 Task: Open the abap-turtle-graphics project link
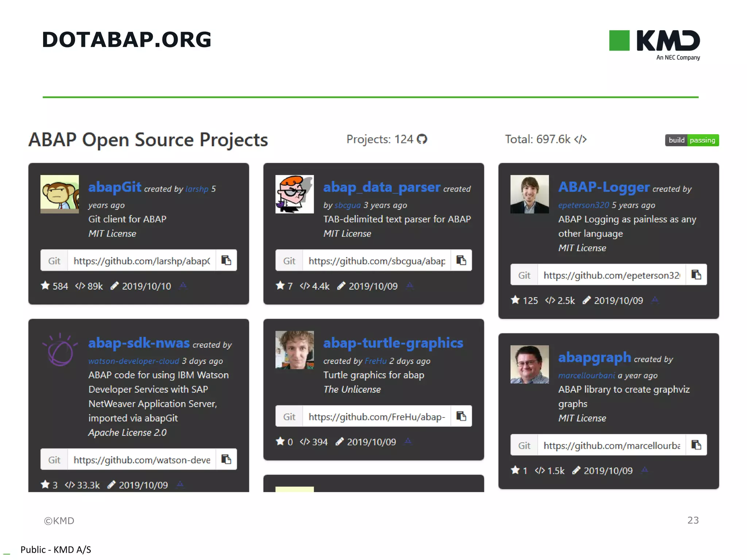393,343
